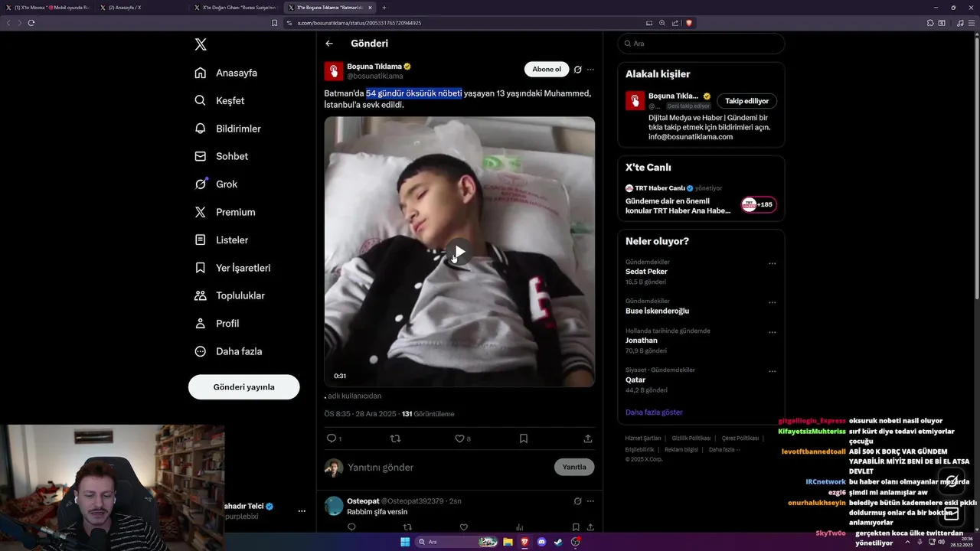Click the bookmark icon in the address bar
980x551 pixels.
click(275, 23)
